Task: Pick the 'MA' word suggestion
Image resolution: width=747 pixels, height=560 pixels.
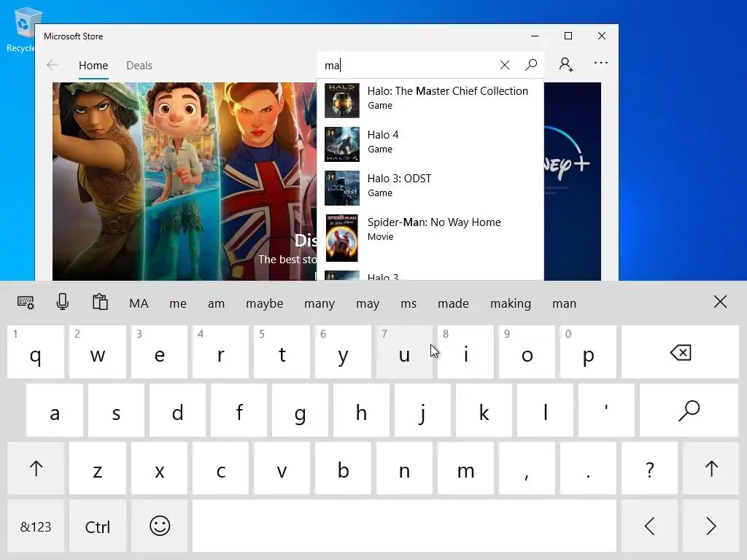Action: pos(139,303)
